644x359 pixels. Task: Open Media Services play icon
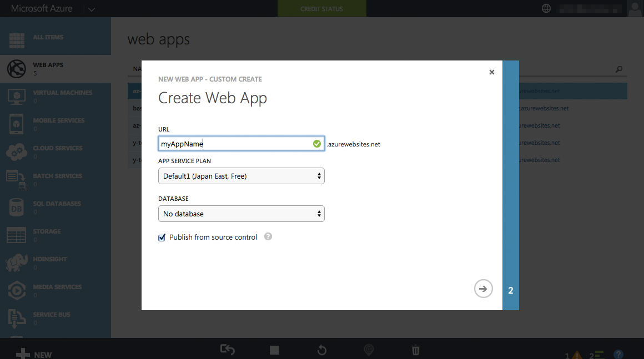coord(17,291)
